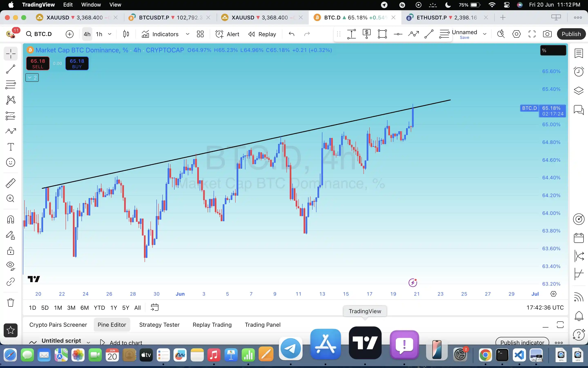Open the Strategy Tester tab
588x368 pixels.
(x=159, y=325)
